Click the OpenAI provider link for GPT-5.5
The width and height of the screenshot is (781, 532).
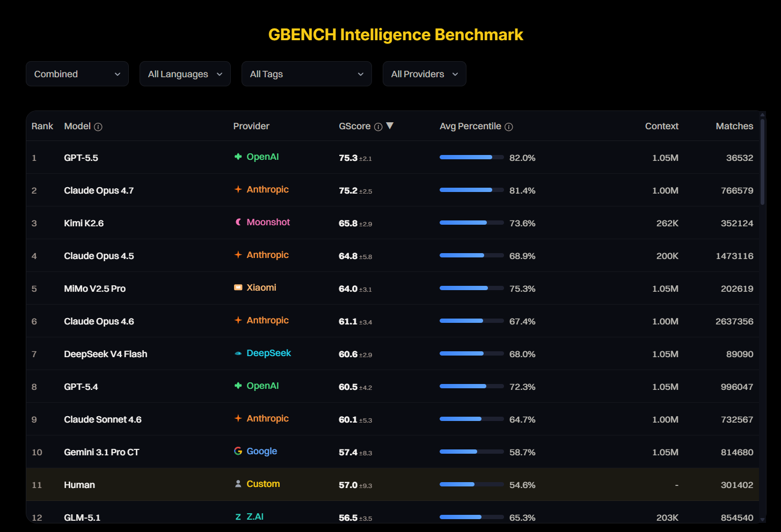click(262, 157)
